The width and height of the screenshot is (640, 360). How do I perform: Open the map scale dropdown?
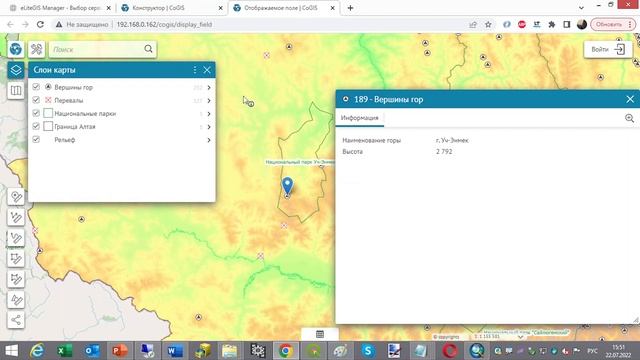(520, 337)
